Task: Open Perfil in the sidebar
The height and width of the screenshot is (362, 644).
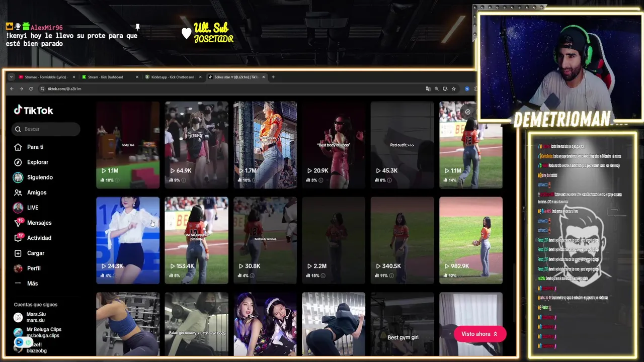Action: [x=34, y=268]
